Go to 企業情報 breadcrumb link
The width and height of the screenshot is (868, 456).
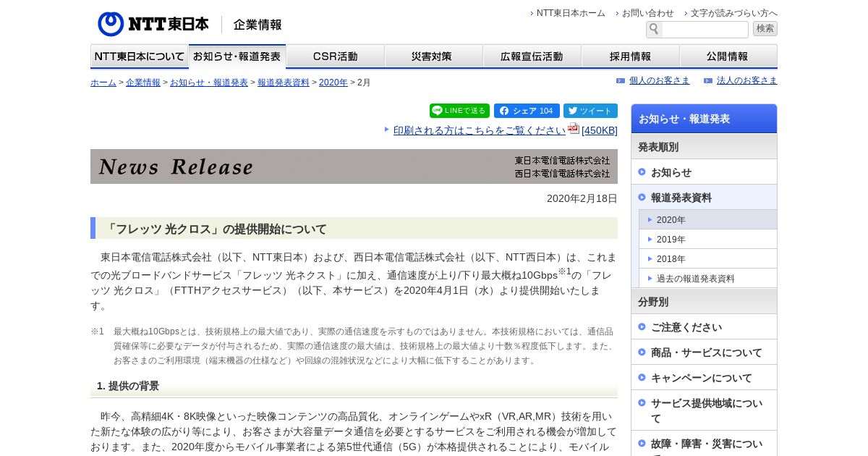[143, 83]
